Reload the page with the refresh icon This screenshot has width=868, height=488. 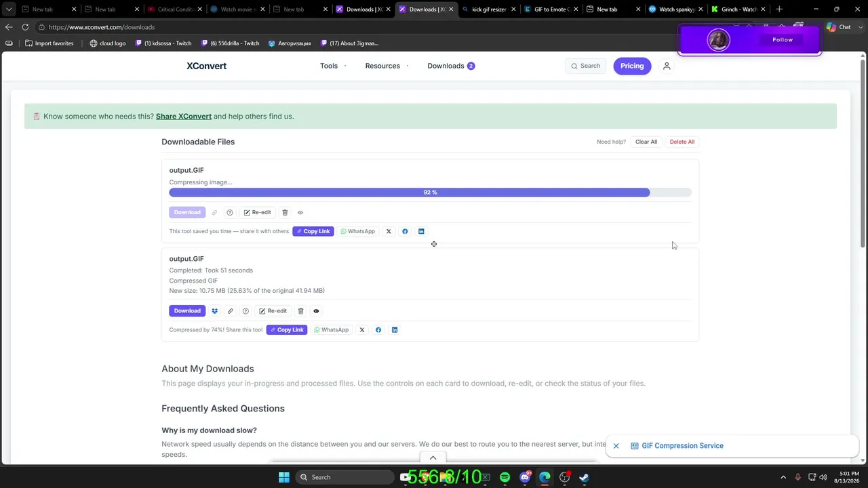[x=25, y=27]
